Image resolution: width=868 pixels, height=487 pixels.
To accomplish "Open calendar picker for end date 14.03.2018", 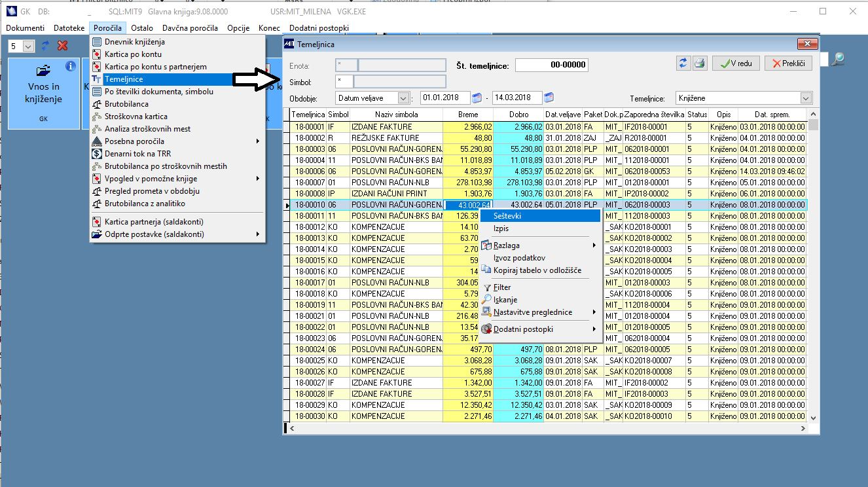I will tap(549, 98).
